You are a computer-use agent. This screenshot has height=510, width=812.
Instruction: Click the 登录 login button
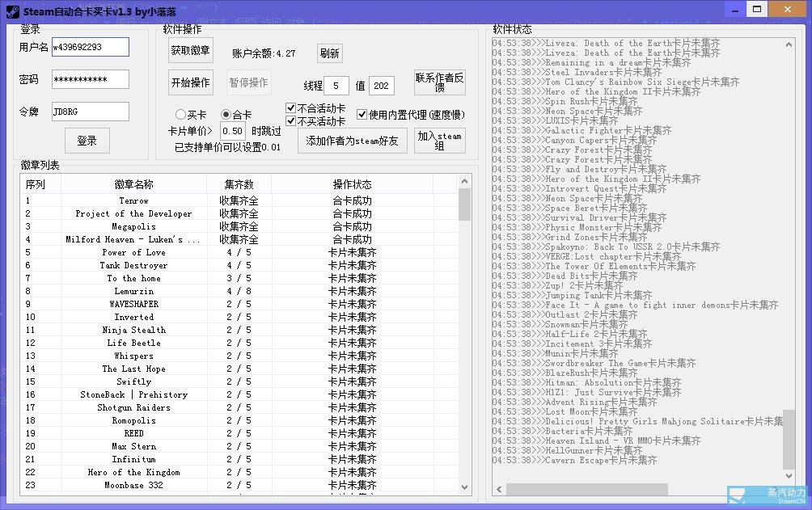point(87,140)
